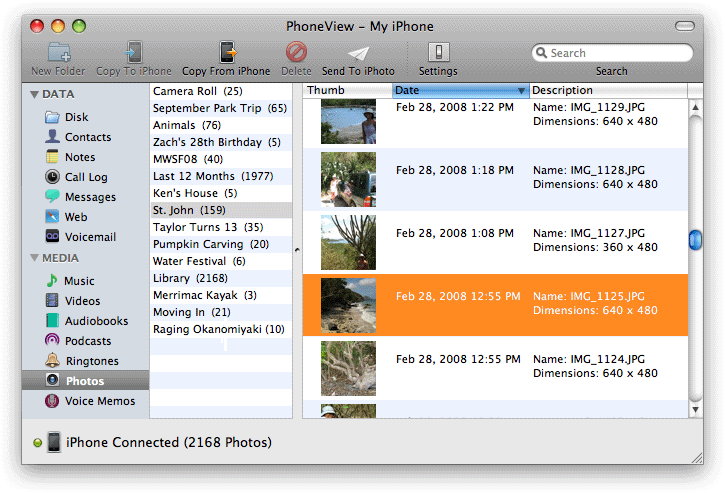Screen dimensions: 725x493
Task: Select the Messages sidebar item
Action: coord(90,197)
